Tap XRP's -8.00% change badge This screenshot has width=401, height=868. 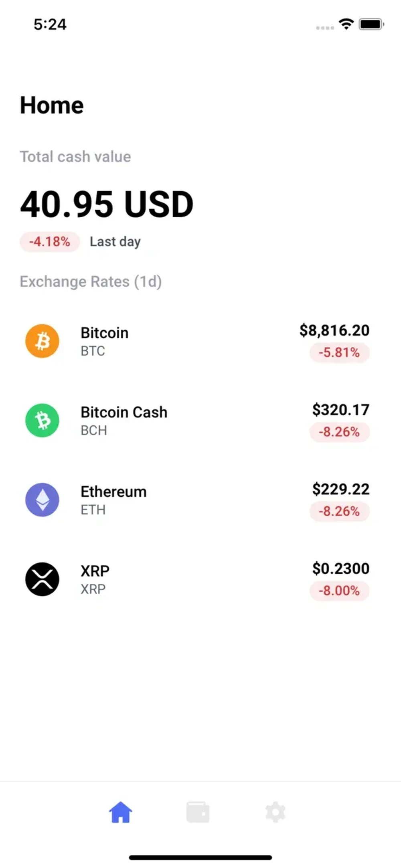(x=339, y=591)
